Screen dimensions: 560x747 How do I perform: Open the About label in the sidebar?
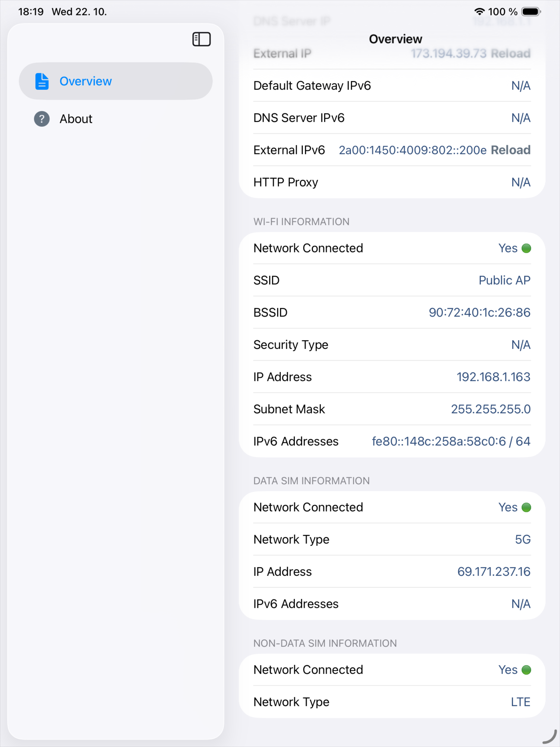tap(76, 119)
